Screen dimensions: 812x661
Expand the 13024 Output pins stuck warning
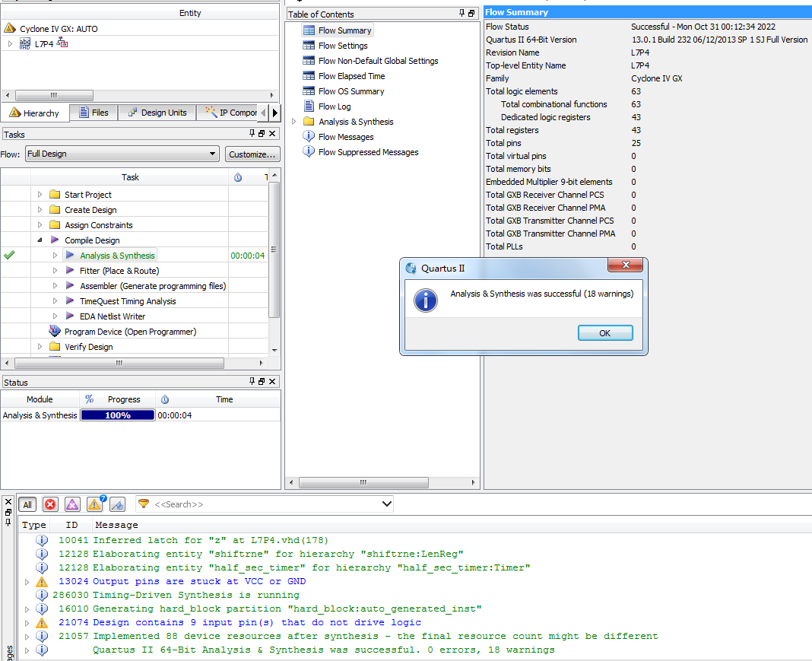(x=27, y=582)
